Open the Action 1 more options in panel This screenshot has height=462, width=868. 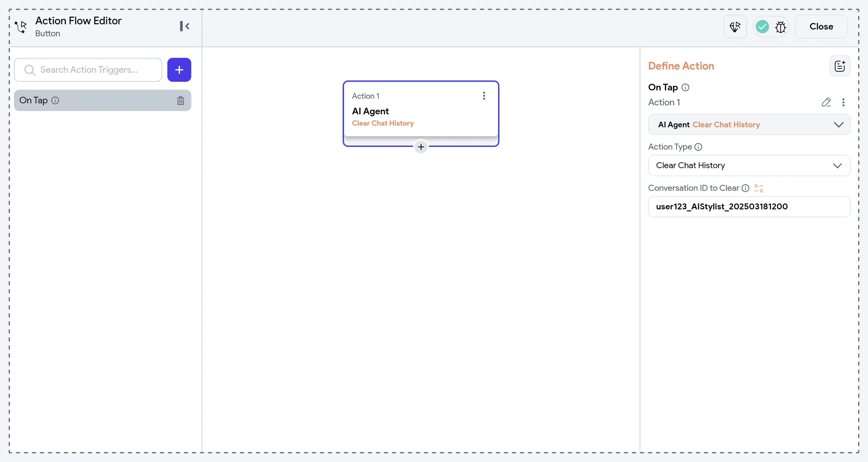click(x=843, y=102)
